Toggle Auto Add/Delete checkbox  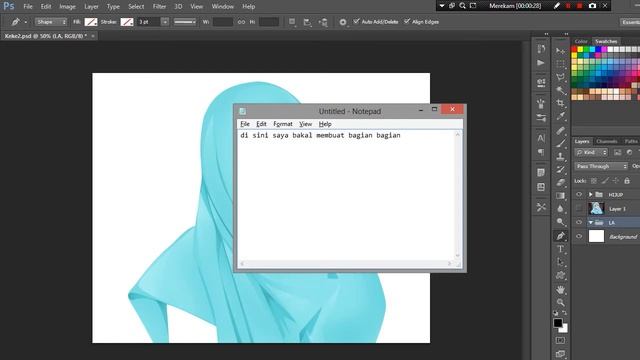click(356, 21)
